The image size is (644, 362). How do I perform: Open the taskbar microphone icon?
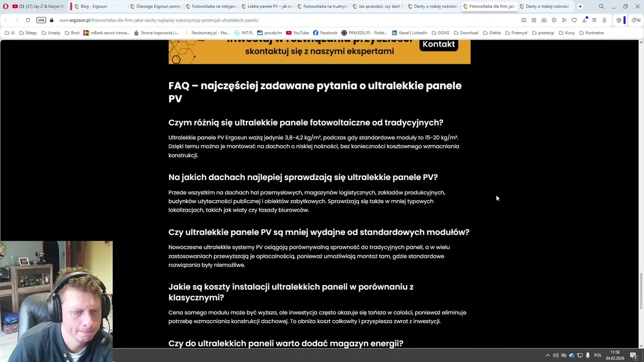tap(588, 355)
